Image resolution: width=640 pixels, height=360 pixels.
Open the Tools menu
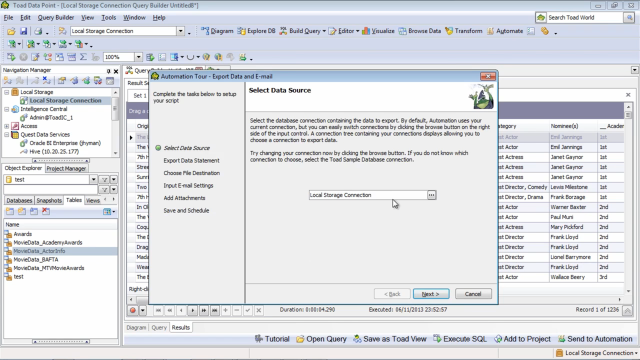(109, 18)
